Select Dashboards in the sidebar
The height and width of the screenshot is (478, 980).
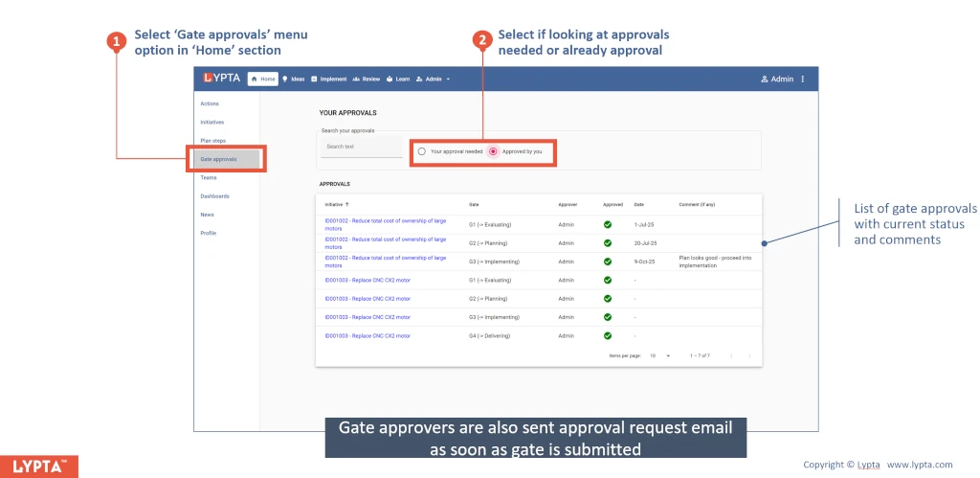[x=215, y=196]
